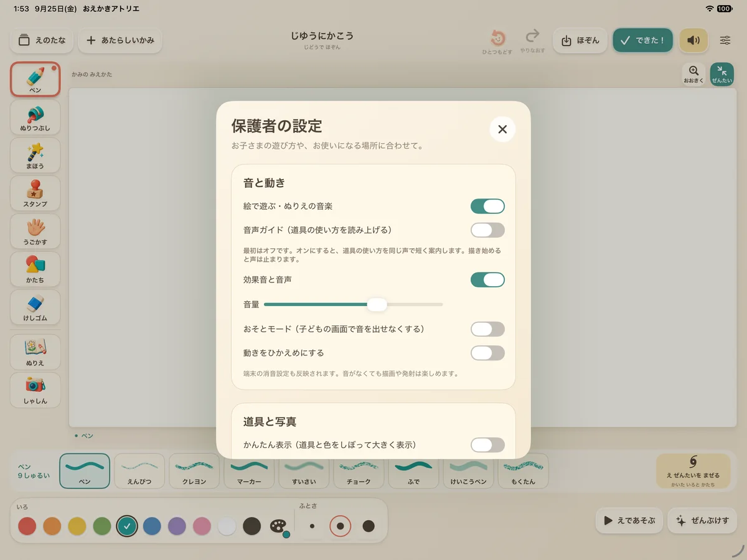This screenshot has width=747, height=560.
Task: Pick the black color swatch
Action: click(251, 526)
